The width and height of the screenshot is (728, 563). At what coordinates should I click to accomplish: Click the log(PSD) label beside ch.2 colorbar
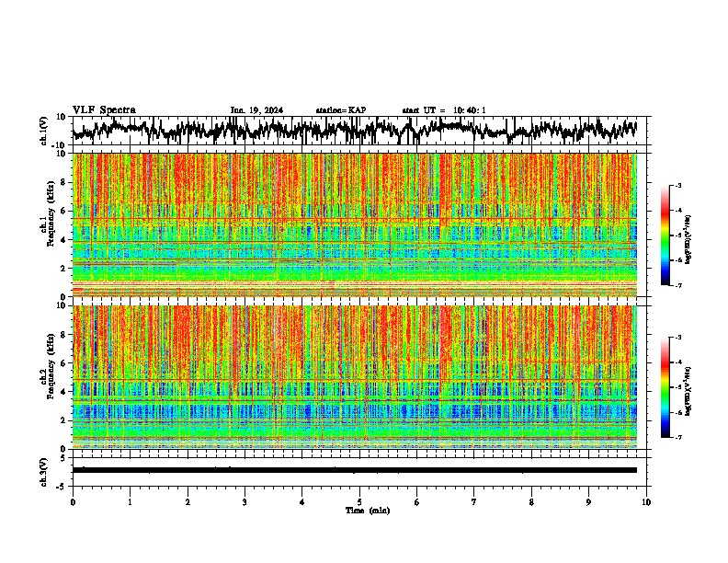[x=688, y=391]
